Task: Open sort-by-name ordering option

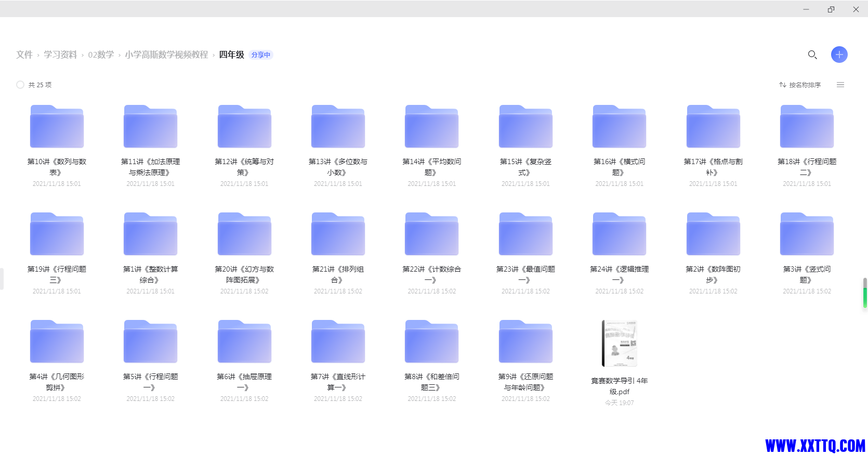Action: [800, 85]
